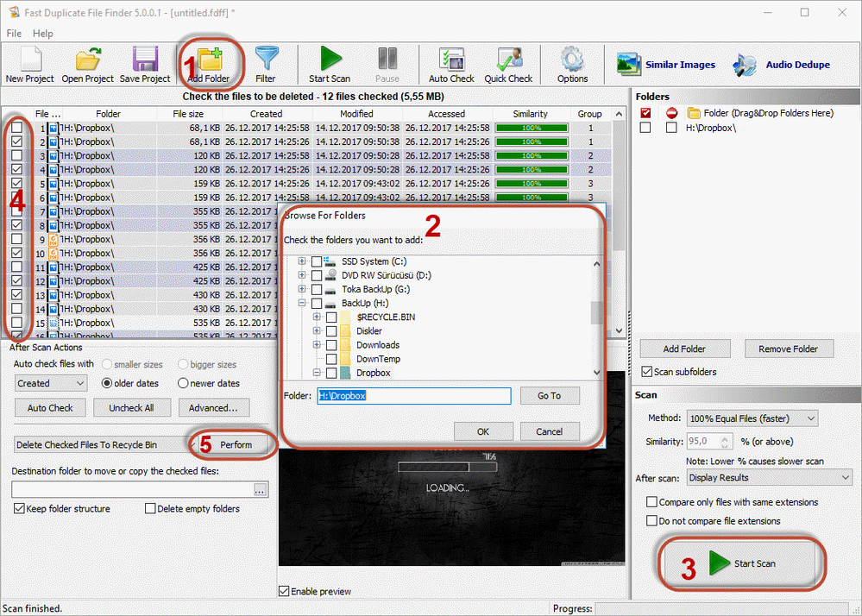The height and width of the screenshot is (616, 862).
Task: Open the Help menu
Action: 43,34
